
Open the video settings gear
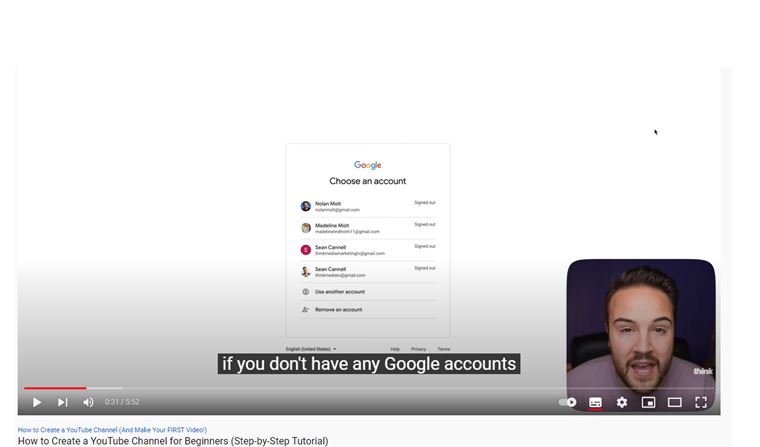[x=622, y=402]
